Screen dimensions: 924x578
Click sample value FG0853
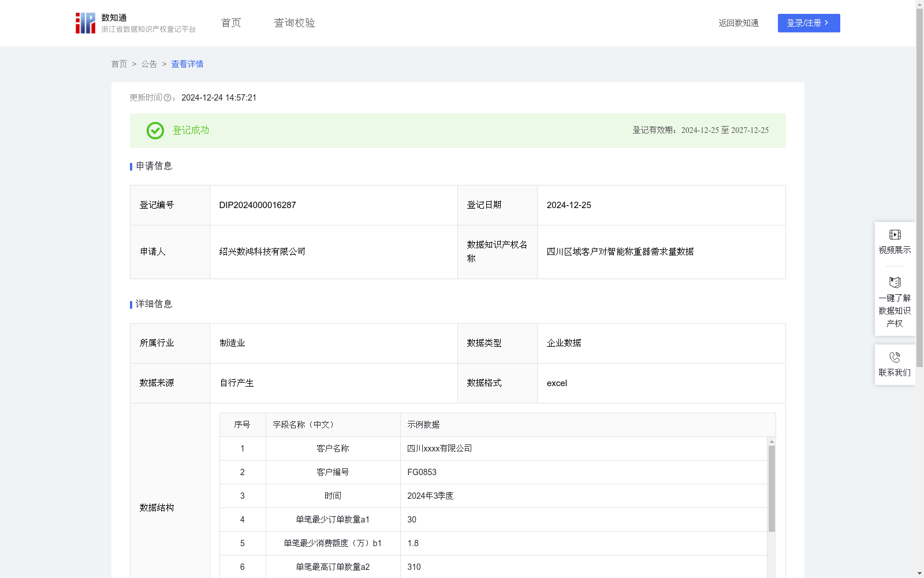pyautogui.click(x=422, y=472)
